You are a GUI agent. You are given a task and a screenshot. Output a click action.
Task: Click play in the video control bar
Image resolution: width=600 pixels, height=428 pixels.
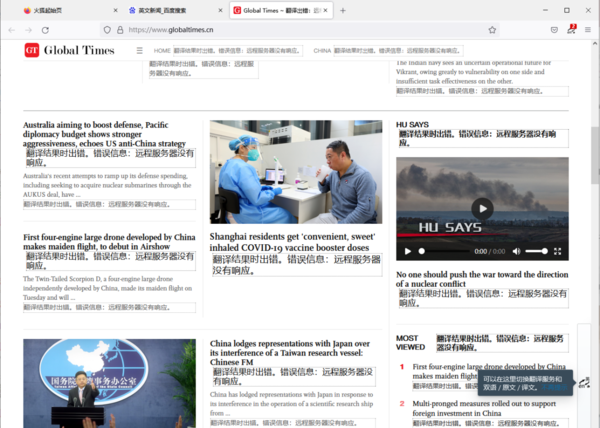[x=408, y=251]
